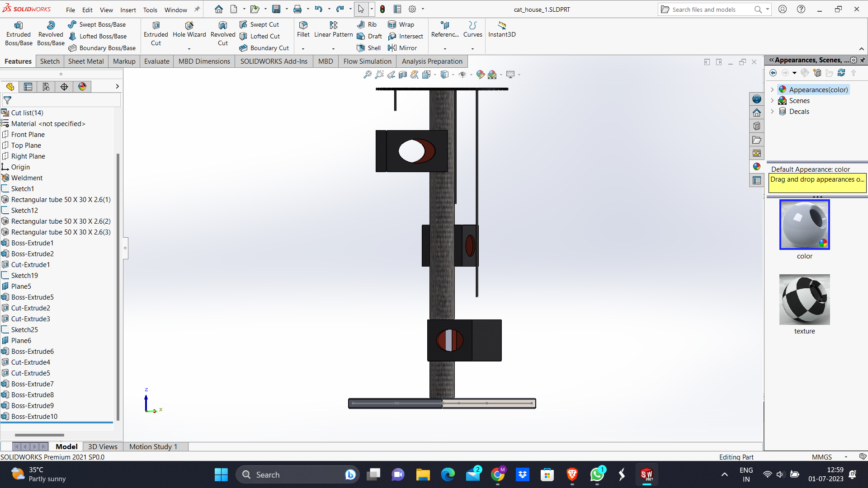
Task: Click the Rebuild traffic light icon
Action: pos(382,9)
